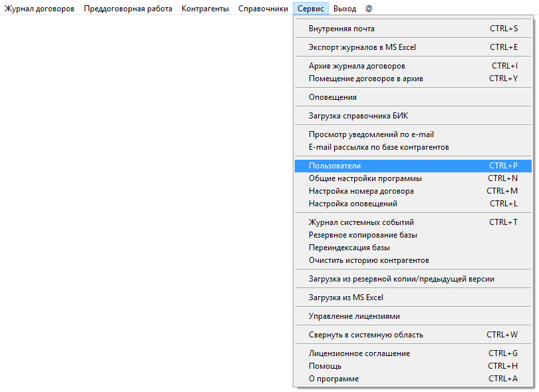Click the @ menu item
The width and height of the screenshot is (539, 392).
[x=369, y=9]
